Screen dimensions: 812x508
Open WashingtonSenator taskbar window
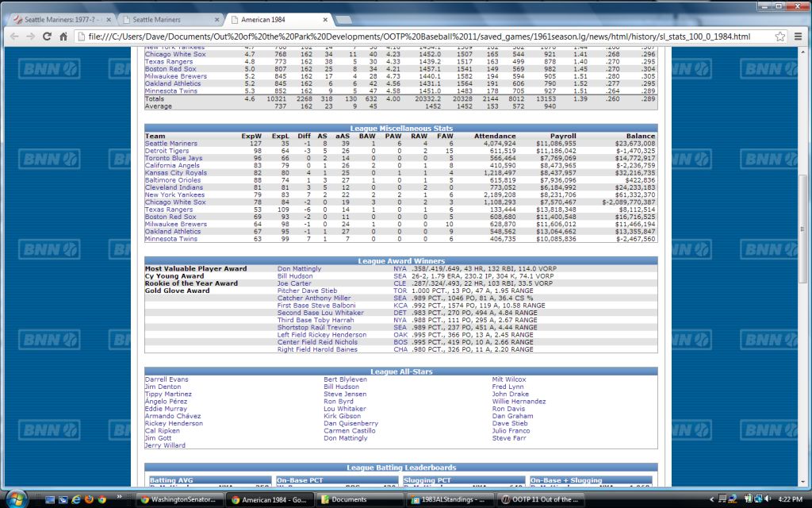click(x=180, y=500)
